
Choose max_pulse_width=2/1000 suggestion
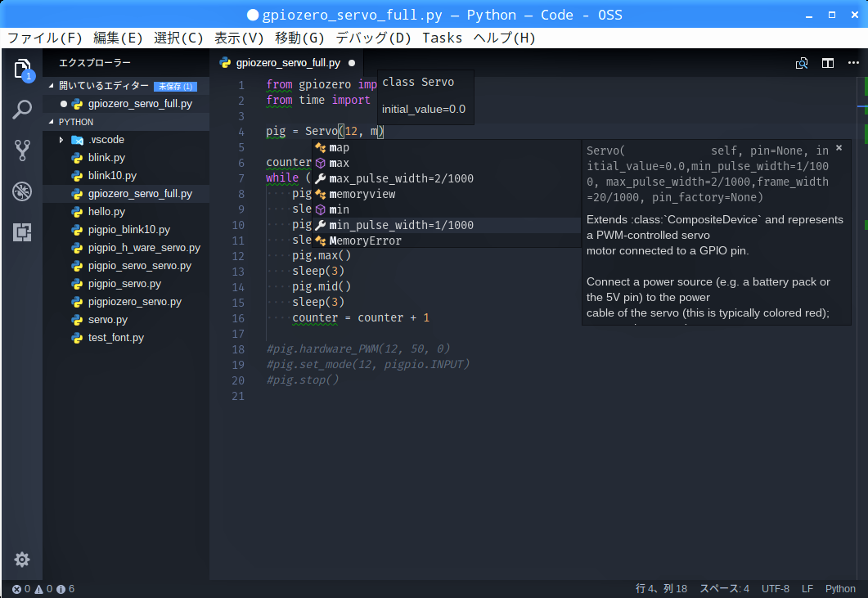[401, 178]
